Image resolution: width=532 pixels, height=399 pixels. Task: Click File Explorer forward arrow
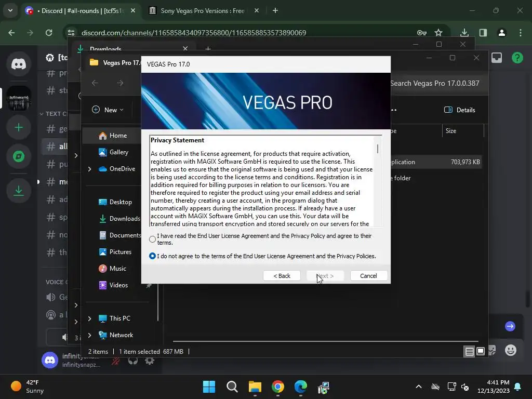(x=120, y=83)
